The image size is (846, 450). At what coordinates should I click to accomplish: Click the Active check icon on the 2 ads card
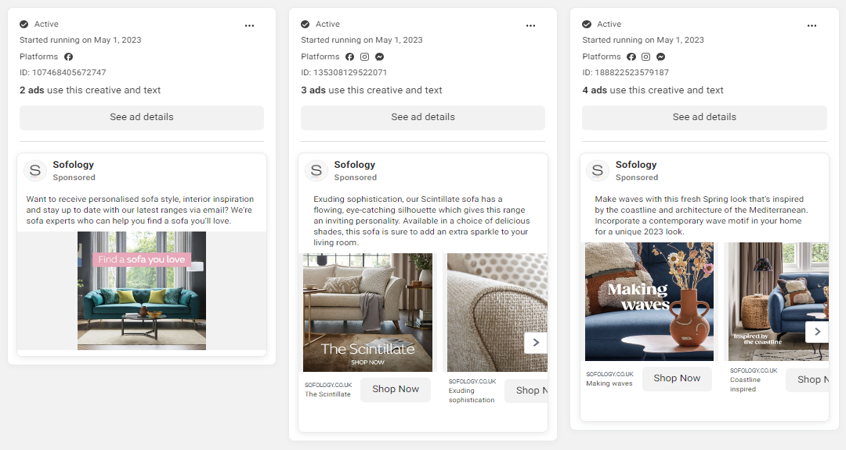click(24, 24)
